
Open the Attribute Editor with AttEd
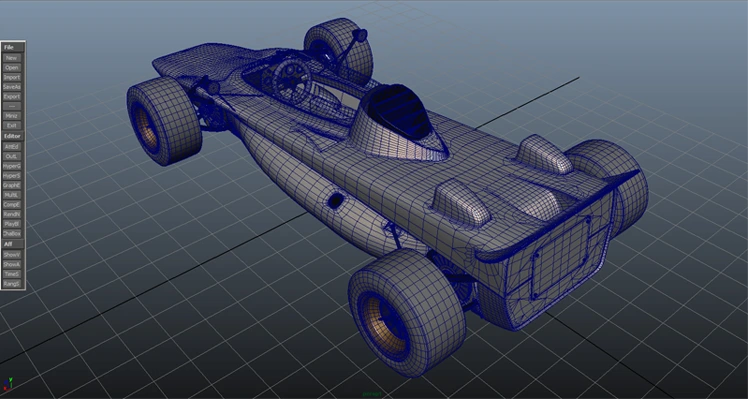pyautogui.click(x=11, y=147)
